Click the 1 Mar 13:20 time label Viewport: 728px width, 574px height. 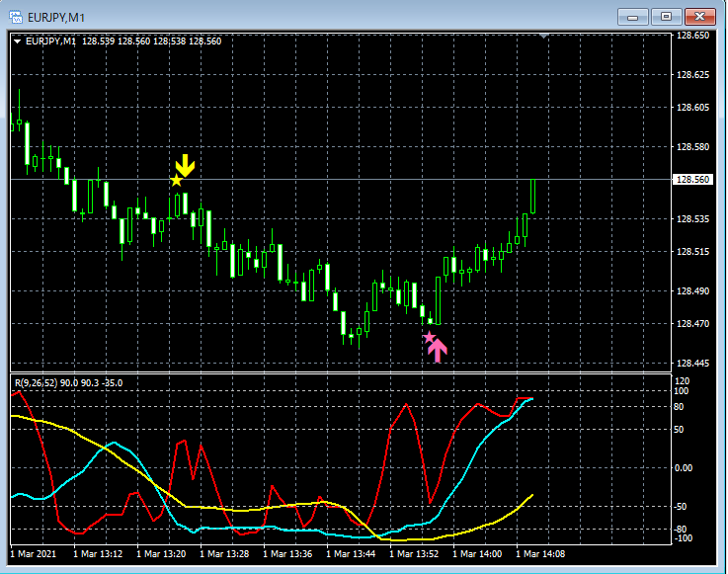(x=161, y=554)
